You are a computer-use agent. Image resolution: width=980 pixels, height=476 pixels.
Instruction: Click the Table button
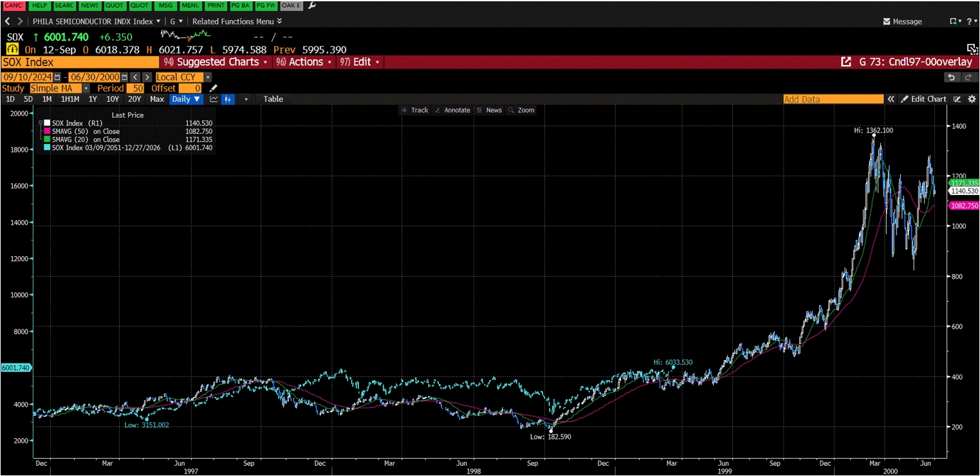[x=273, y=99]
